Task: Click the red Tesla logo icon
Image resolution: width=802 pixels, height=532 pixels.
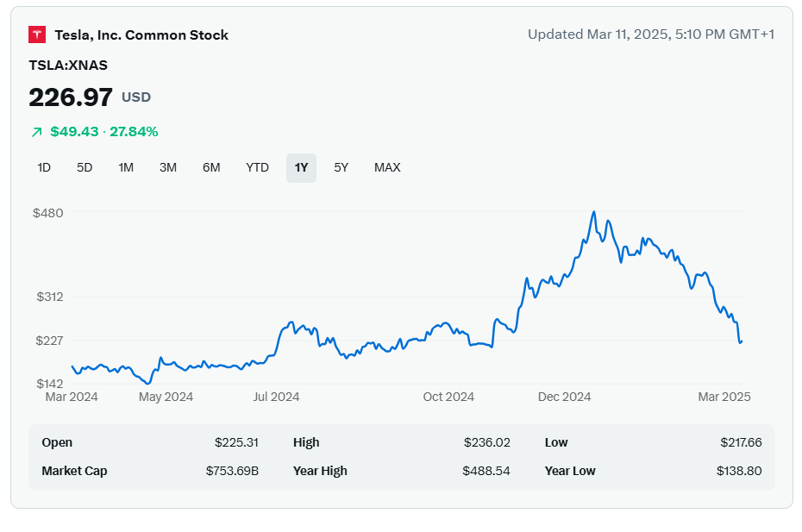Action: pyautogui.click(x=37, y=34)
